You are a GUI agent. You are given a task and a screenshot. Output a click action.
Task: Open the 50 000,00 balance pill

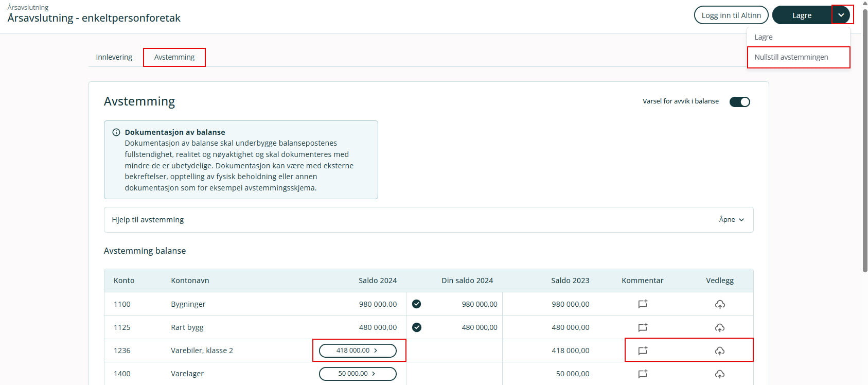coord(358,374)
